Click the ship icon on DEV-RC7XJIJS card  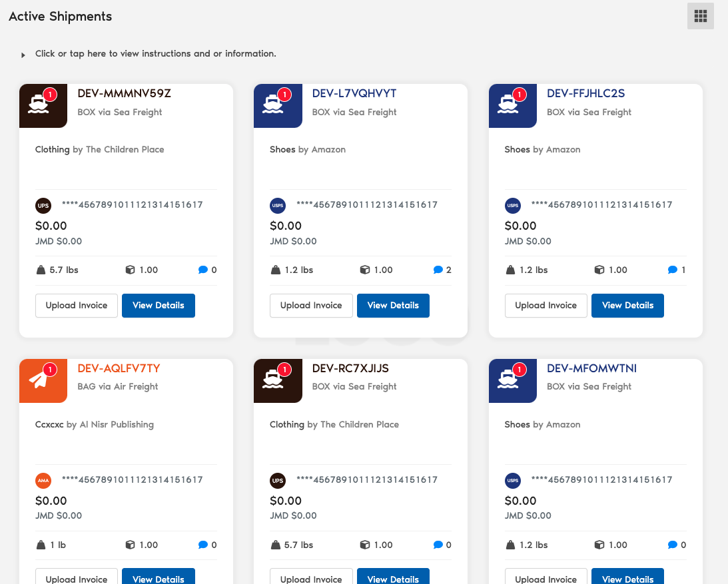272,380
